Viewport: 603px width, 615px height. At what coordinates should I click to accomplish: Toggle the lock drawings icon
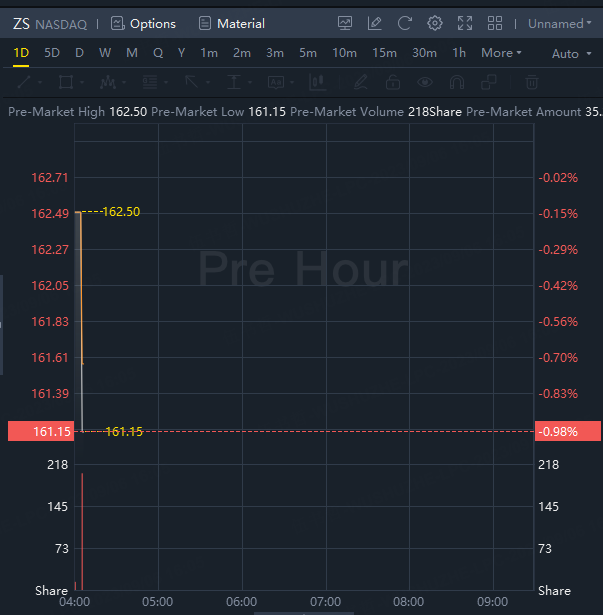393,82
